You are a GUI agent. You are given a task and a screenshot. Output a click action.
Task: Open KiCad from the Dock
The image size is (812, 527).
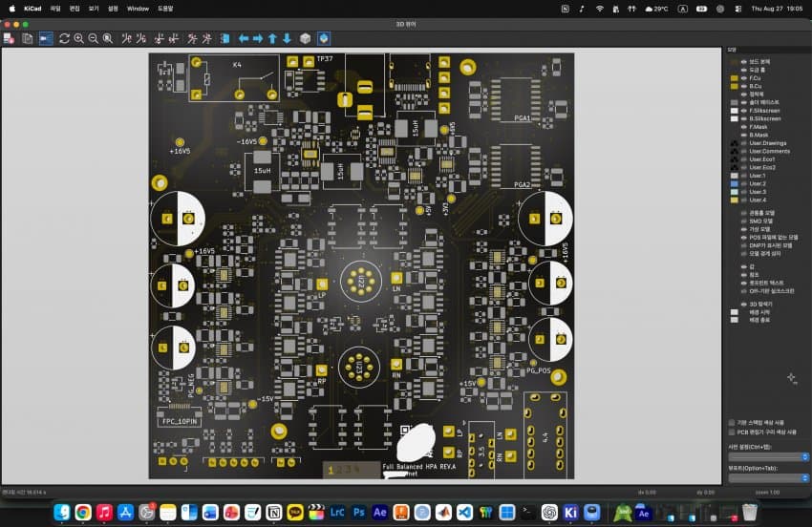570,512
